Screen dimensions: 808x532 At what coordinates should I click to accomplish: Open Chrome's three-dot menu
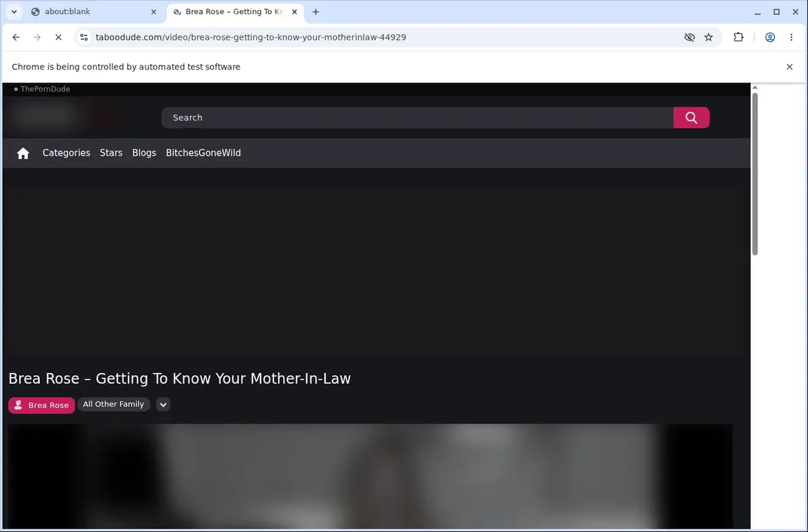(x=791, y=38)
